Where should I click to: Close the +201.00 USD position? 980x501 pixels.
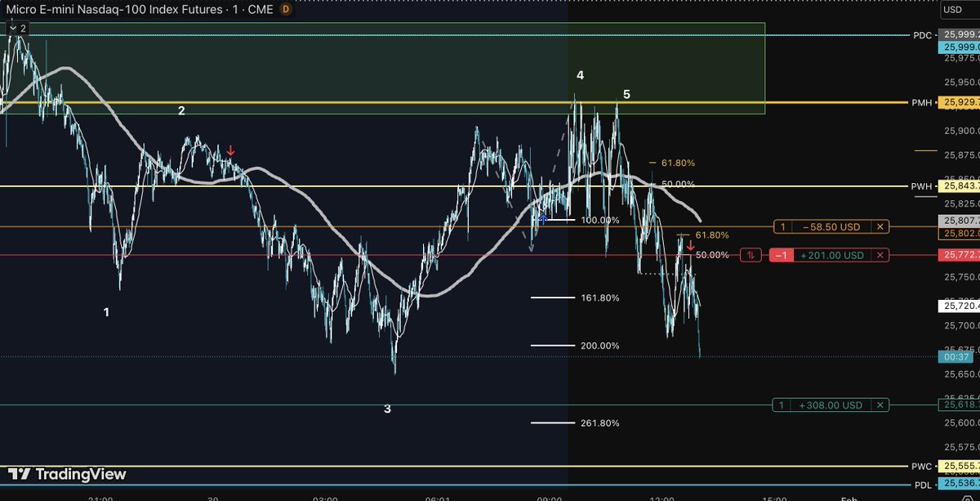click(880, 256)
